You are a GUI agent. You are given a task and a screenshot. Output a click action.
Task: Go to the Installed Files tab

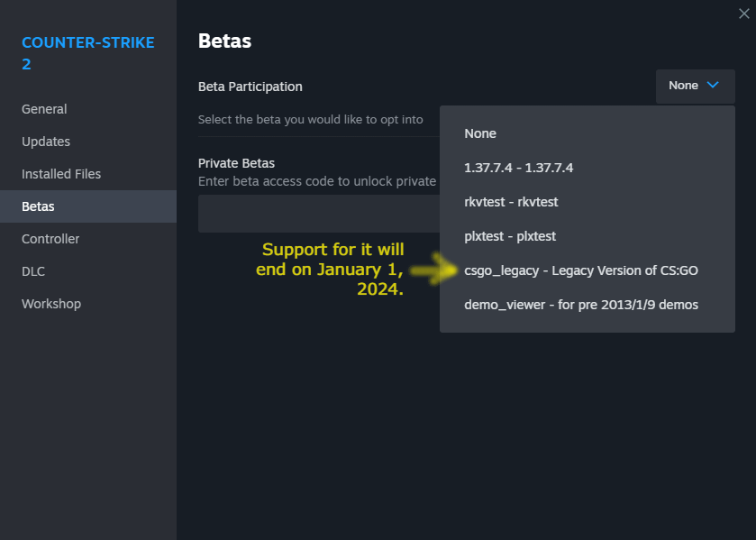point(61,174)
